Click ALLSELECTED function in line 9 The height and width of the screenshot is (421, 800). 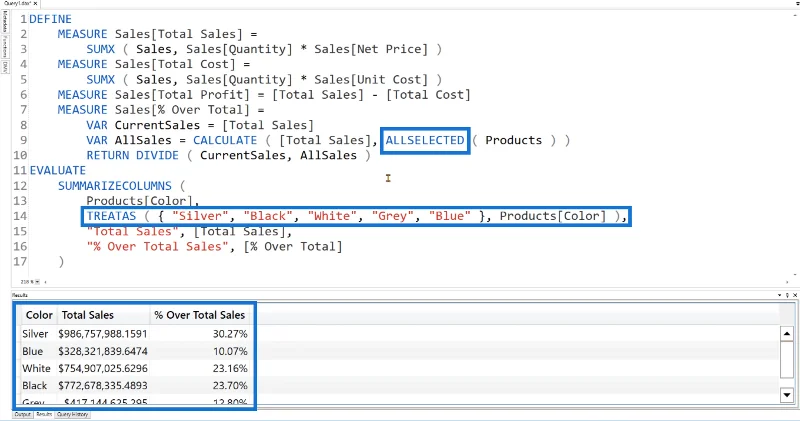[425, 140]
